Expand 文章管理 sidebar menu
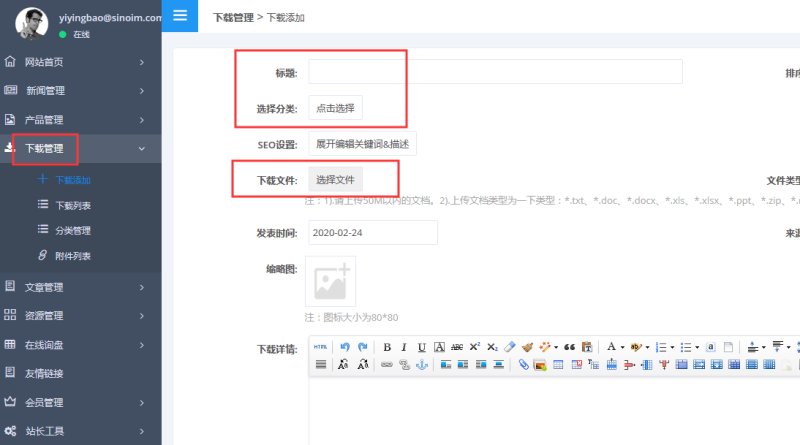 [81, 287]
